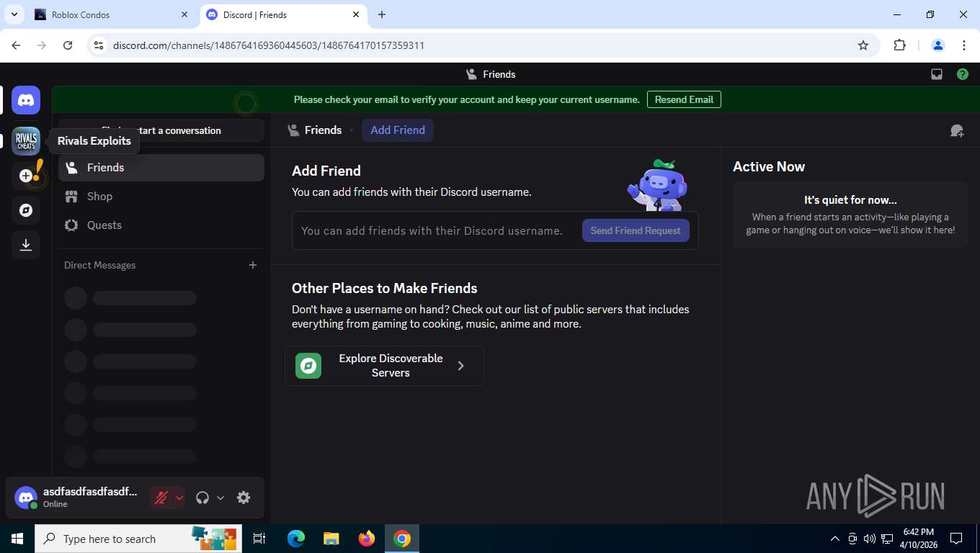The height and width of the screenshot is (553, 980).
Task: Bookmark this page with star icon
Action: [863, 45]
